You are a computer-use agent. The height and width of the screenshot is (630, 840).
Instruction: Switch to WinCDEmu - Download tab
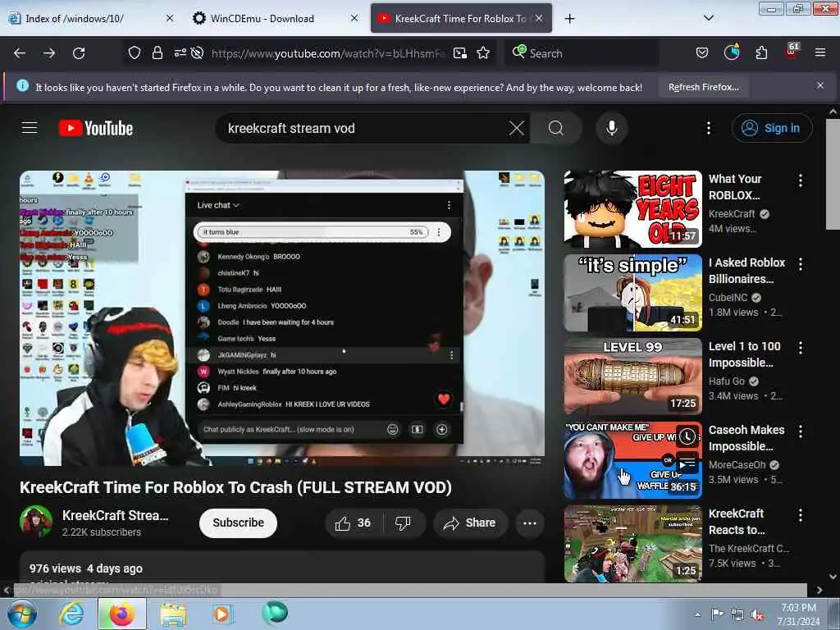(x=262, y=18)
